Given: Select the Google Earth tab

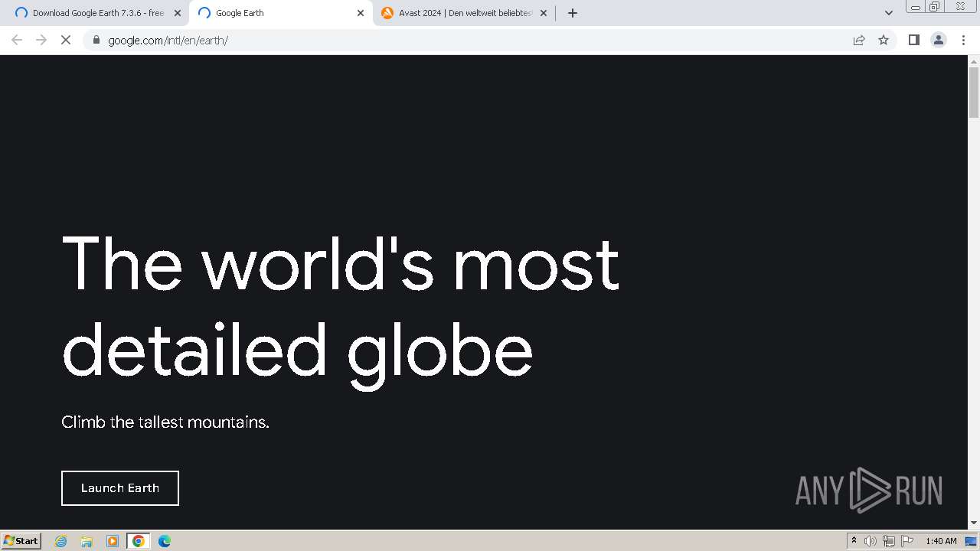Looking at the screenshot, I should (280, 13).
